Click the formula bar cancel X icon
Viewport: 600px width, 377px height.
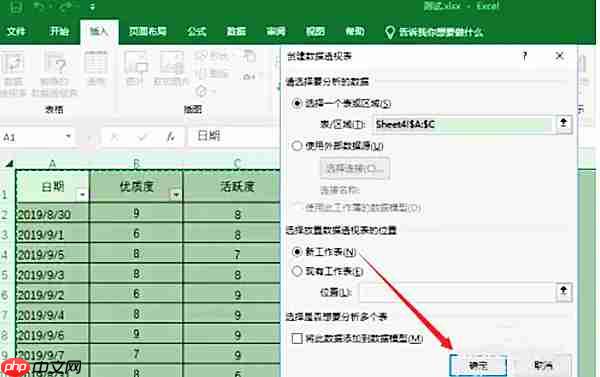(x=114, y=136)
